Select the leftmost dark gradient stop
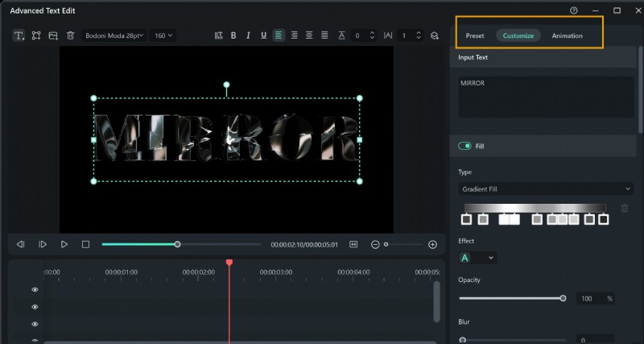 [466, 219]
